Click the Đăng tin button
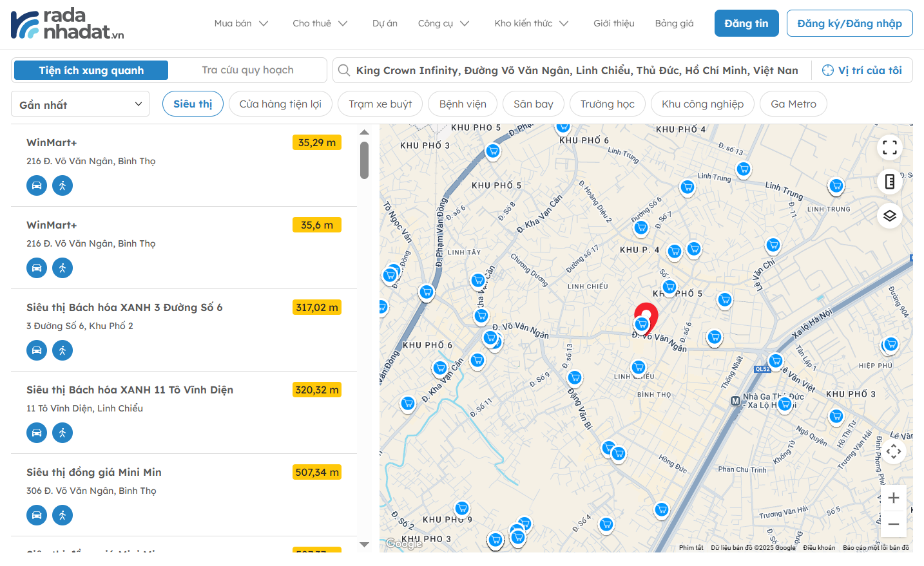 click(747, 23)
